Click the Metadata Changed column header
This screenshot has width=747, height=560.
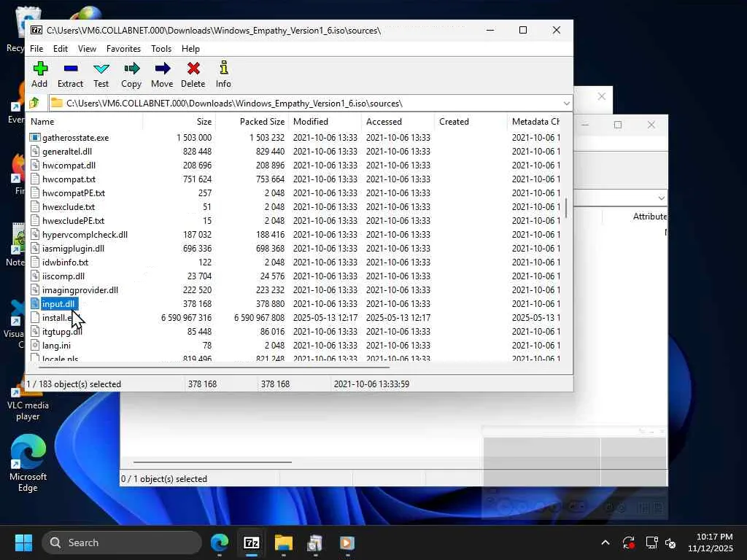535,122
